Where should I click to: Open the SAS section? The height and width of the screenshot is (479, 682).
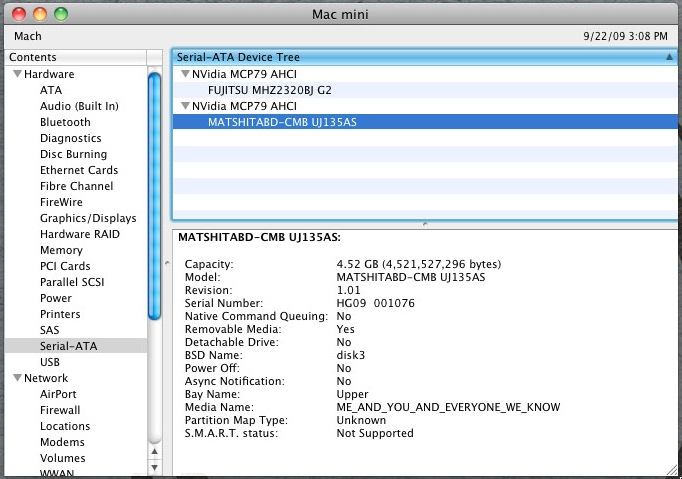coord(49,330)
